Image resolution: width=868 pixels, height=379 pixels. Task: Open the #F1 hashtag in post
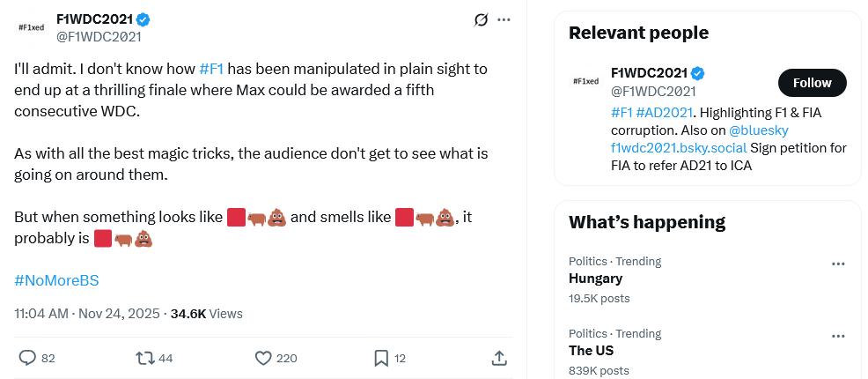click(211, 68)
